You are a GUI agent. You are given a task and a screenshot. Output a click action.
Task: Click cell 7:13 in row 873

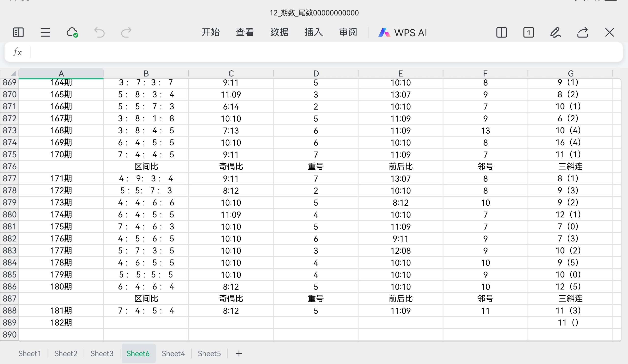[231, 130]
